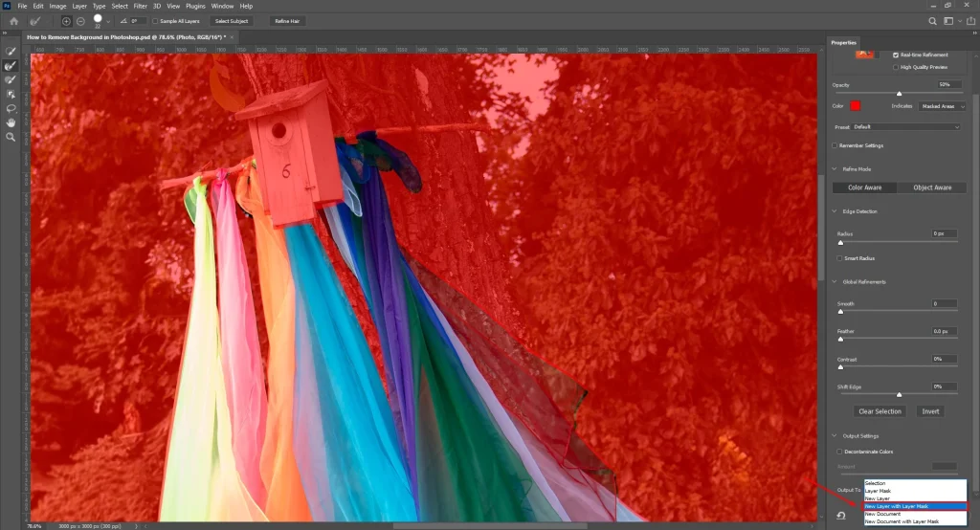This screenshot has width=980, height=530.
Task: Click the Share icon at top right
Action: point(970,21)
